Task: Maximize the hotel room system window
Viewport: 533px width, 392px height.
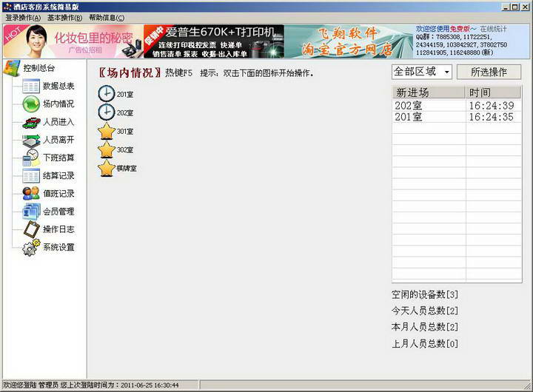Action: click(514, 7)
